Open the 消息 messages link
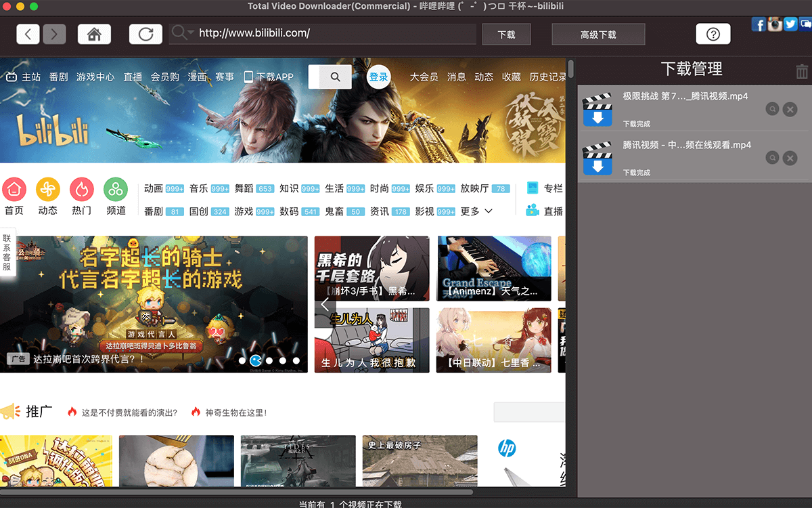 [457, 77]
